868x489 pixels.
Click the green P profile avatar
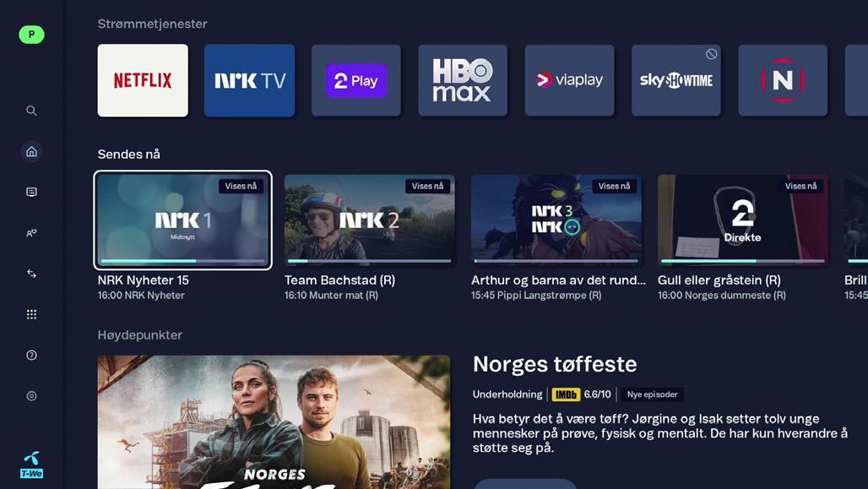point(31,35)
